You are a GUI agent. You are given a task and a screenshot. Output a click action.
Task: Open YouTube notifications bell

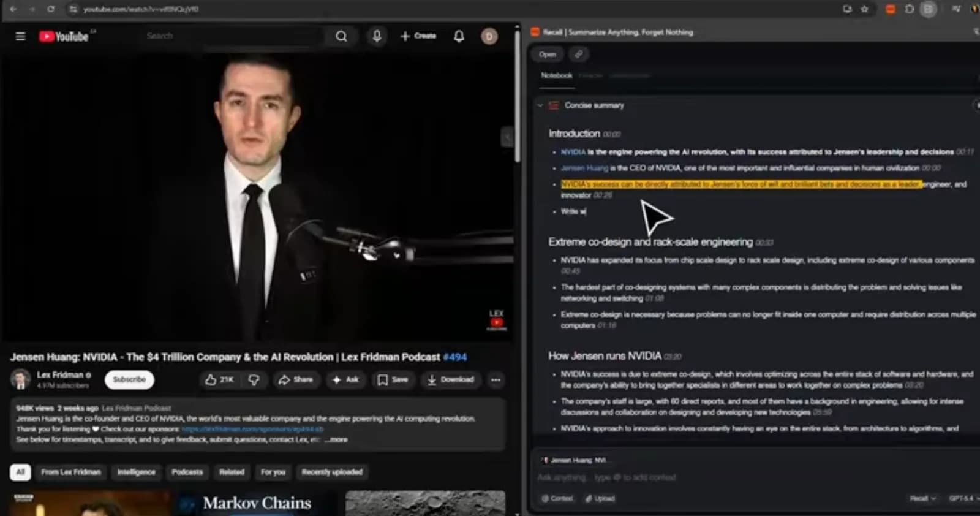point(459,36)
